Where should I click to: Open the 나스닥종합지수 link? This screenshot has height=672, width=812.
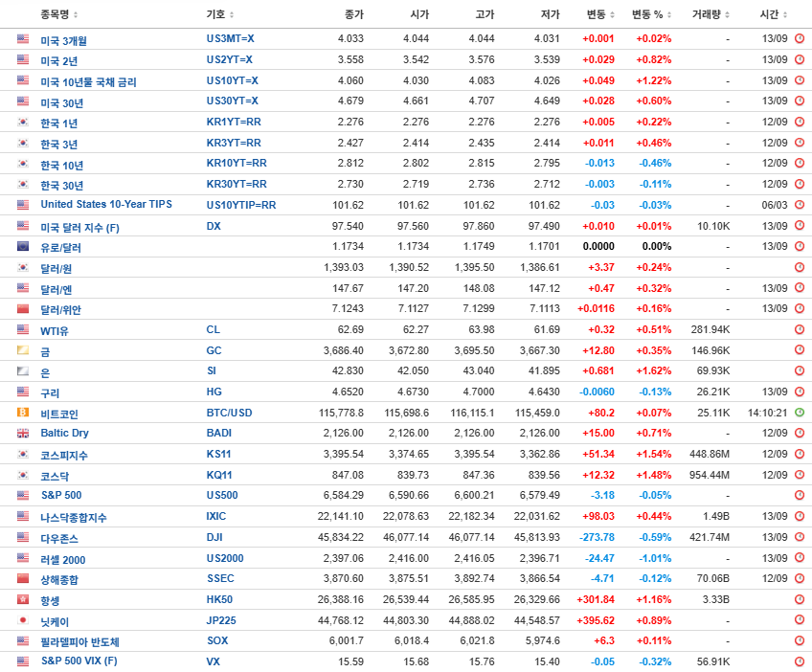(x=73, y=517)
